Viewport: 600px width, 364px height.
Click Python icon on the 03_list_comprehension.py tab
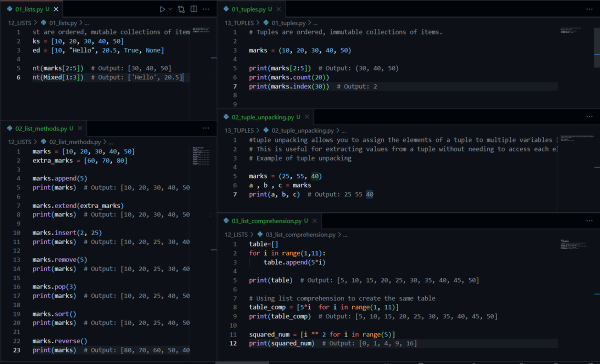tap(226, 221)
